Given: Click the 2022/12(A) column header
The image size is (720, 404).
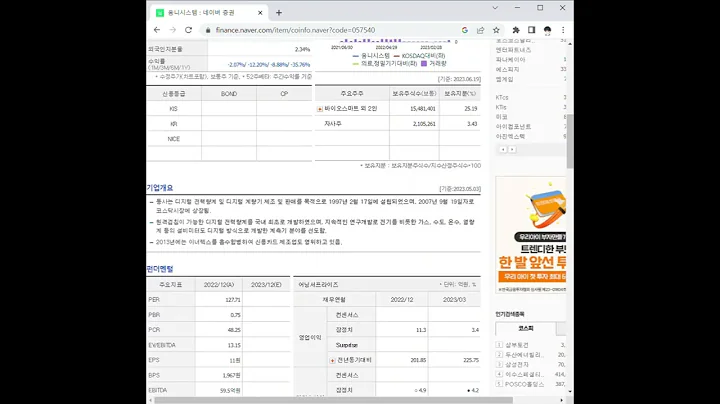Looking at the screenshot, I should (x=219, y=285).
